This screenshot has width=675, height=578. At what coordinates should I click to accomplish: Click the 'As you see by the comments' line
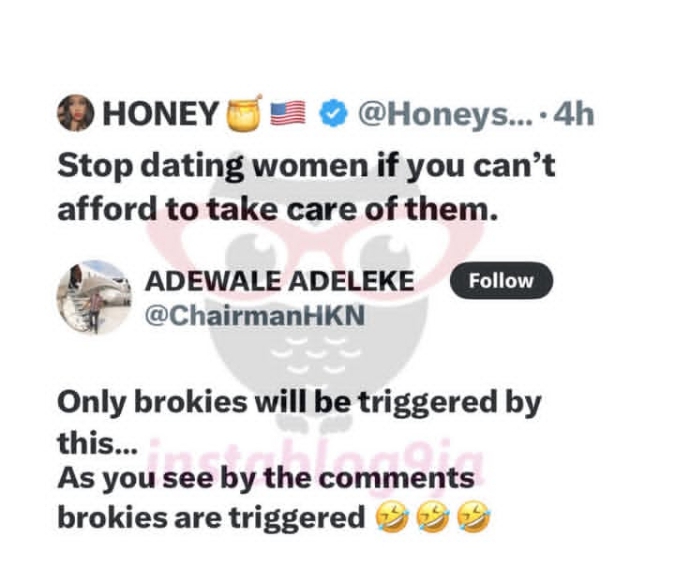(266, 479)
